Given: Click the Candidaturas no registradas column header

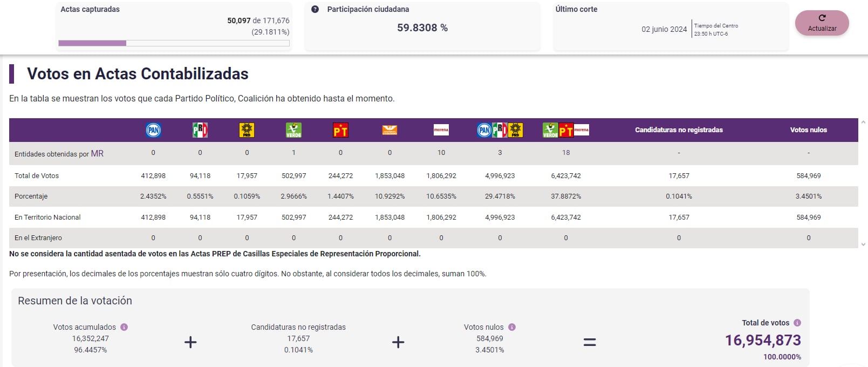Looking at the screenshot, I should tap(679, 130).
